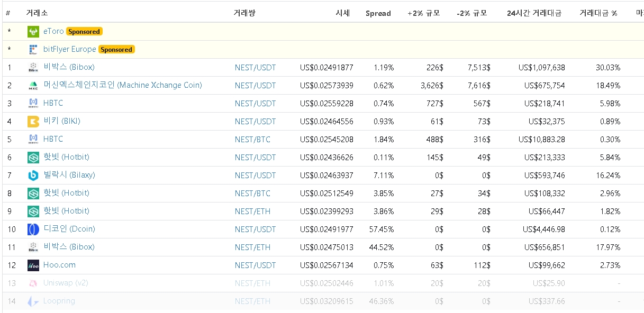Click the MXC exchange logo in row 2
The width and height of the screenshot is (644, 313).
click(x=33, y=86)
